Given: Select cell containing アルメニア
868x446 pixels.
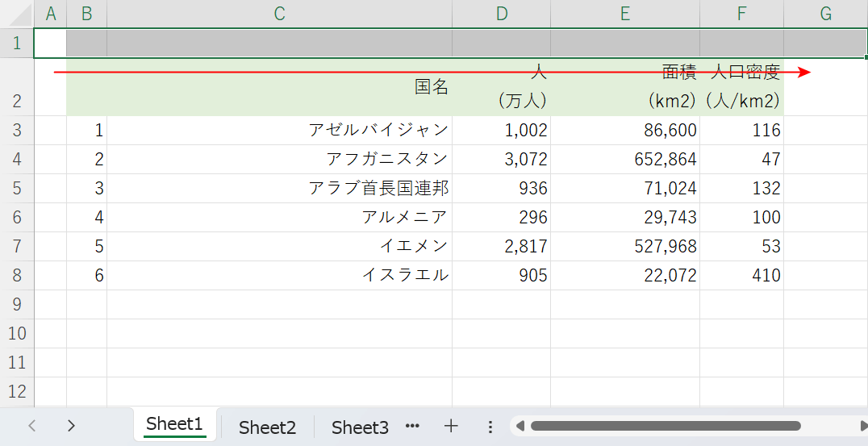Looking at the screenshot, I should click(280, 218).
